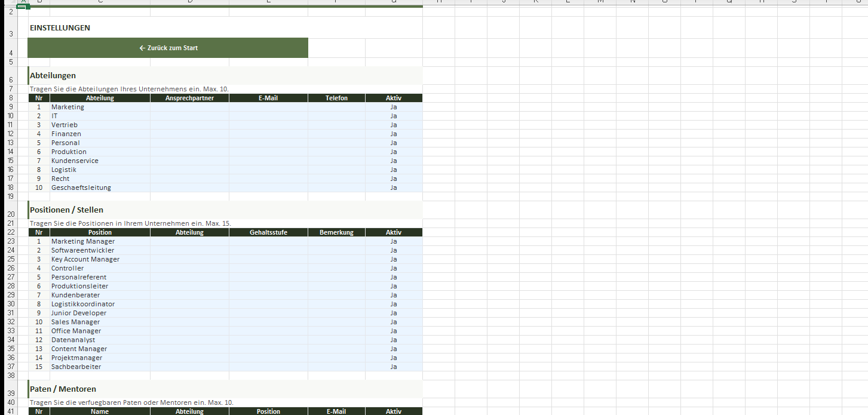Viewport: 868px width, 415px height.
Task: Click the Gehaltsstufe table header
Action: 268,232
